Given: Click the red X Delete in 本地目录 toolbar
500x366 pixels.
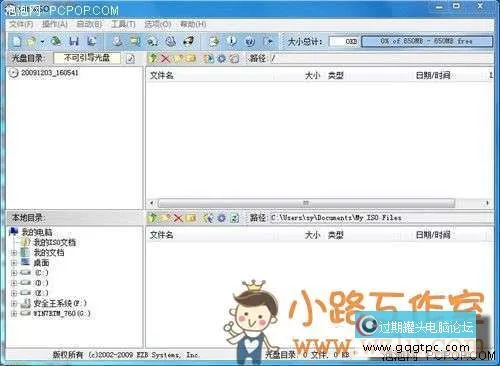Looking at the screenshot, I should pos(178,218).
